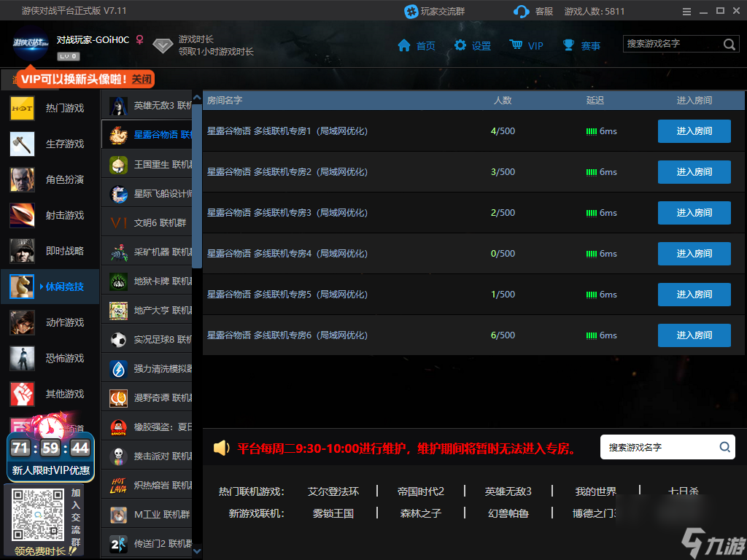Open 设置 gear icon

460,45
